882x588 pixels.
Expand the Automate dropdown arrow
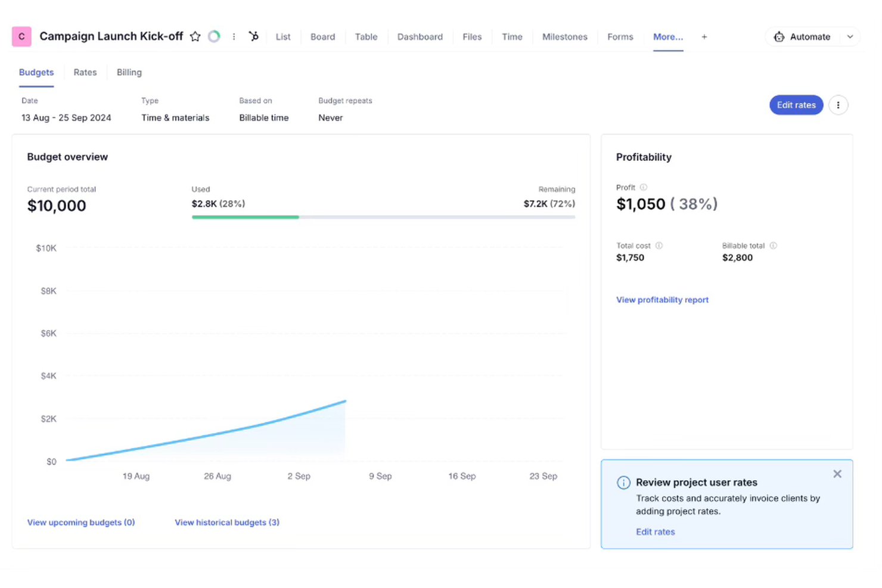[x=850, y=37]
